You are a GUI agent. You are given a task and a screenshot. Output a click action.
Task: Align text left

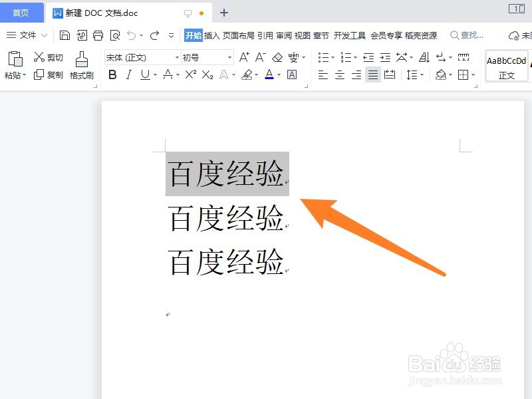point(323,74)
